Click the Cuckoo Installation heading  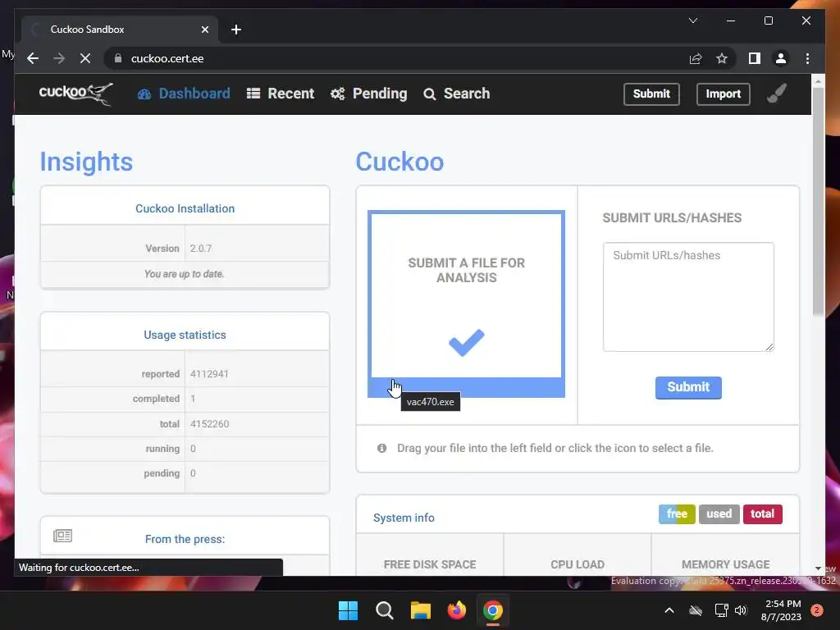(x=185, y=208)
